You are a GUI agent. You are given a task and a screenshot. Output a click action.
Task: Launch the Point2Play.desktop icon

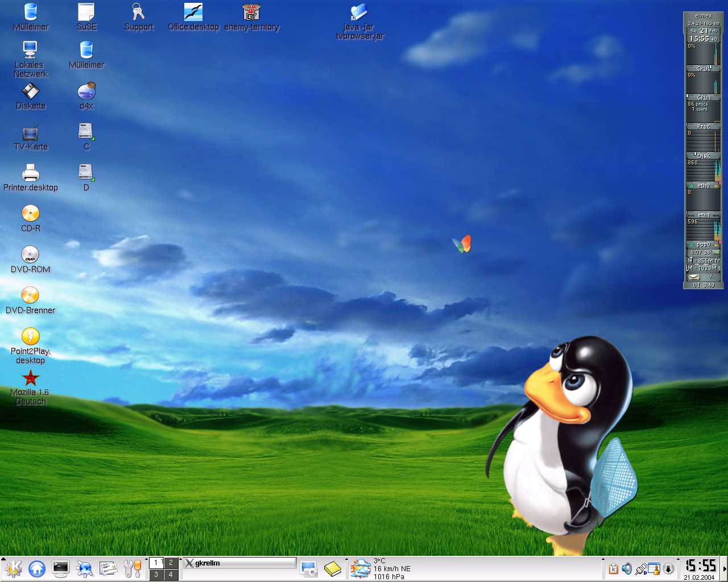tap(31, 346)
